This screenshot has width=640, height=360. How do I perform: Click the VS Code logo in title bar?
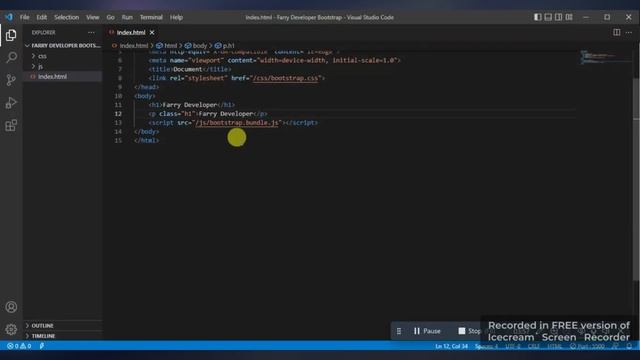point(9,17)
